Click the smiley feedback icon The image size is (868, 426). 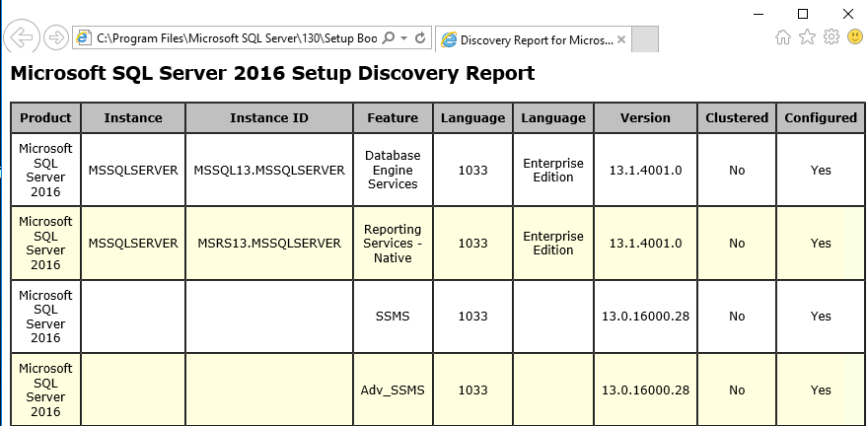coord(855,37)
